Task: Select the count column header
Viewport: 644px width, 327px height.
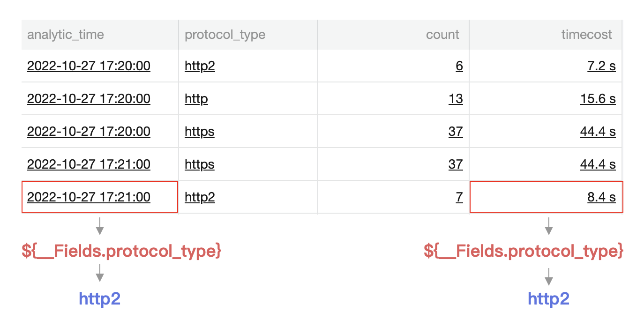Action: pos(442,35)
